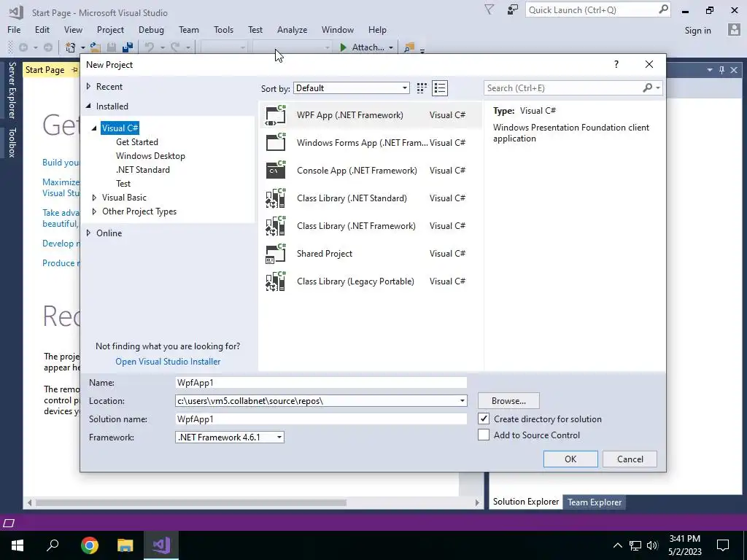Select Windows Desktop in the tree

150,156
